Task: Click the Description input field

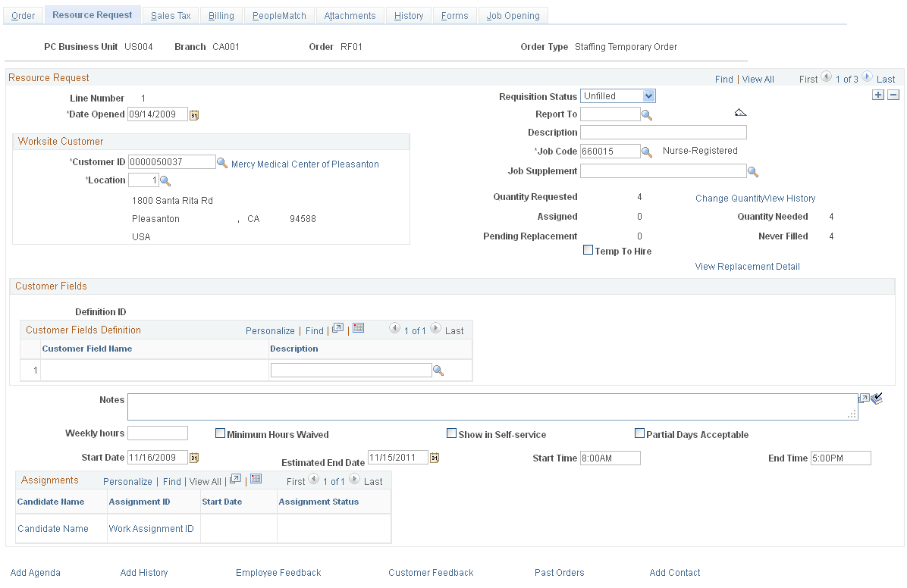Action: click(x=664, y=133)
